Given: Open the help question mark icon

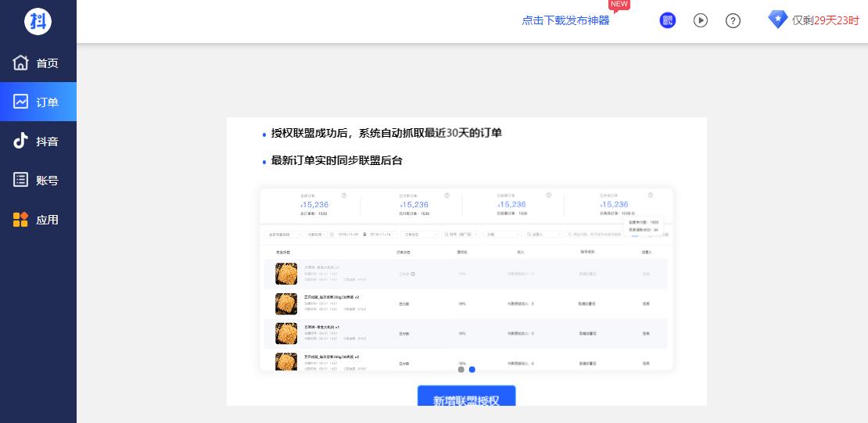Looking at the screenshot, I should [733, 20].
